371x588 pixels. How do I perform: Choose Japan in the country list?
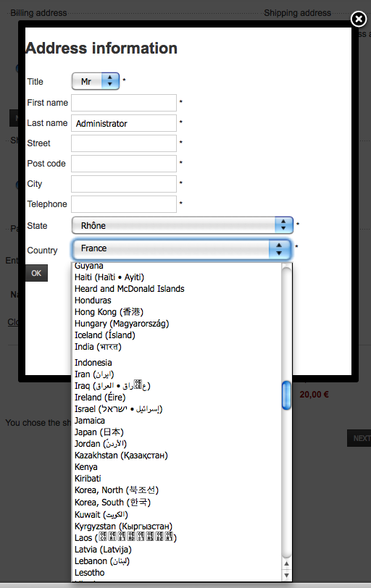(176, 432)
